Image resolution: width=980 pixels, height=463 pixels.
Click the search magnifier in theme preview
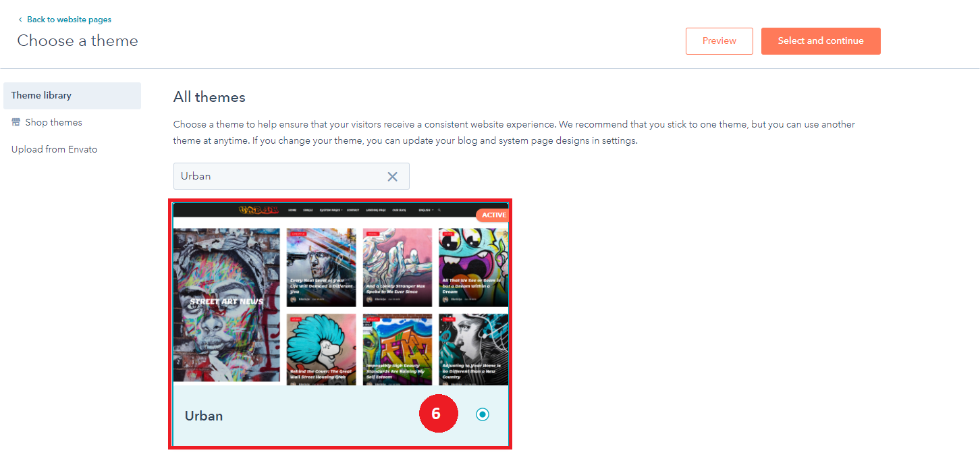tap(439, 210)
